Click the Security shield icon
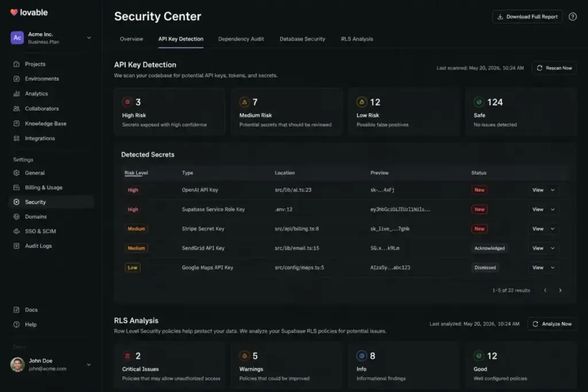 [17, 202]
